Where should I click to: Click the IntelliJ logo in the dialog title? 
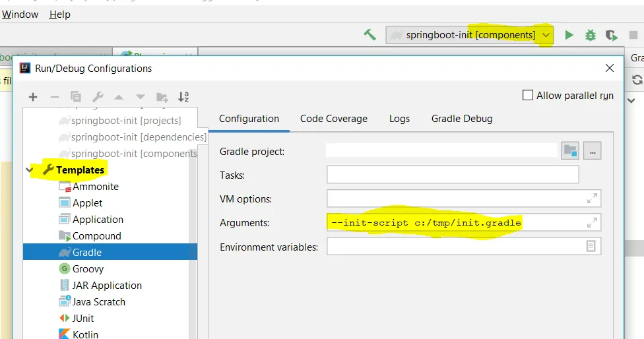(25, 68)
